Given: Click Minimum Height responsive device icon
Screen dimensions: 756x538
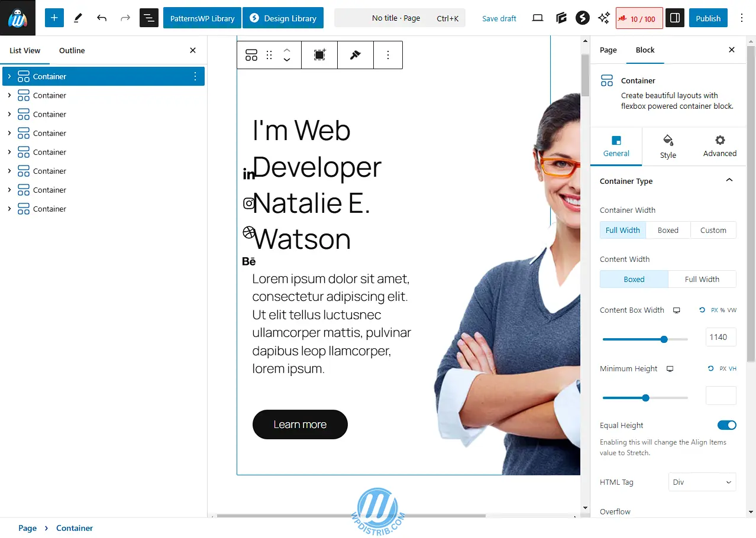Looking at the screenshot, I should [670, 369].
